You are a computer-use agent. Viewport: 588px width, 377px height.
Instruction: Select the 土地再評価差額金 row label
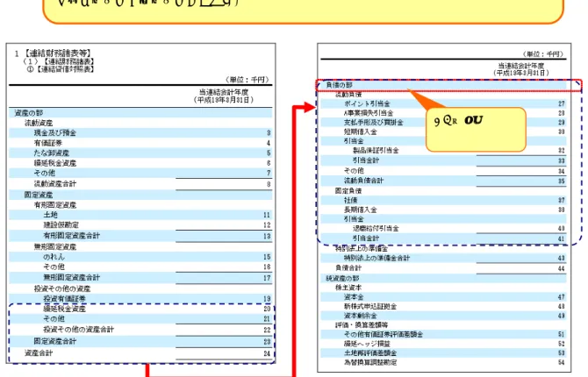tap(370, 353)
